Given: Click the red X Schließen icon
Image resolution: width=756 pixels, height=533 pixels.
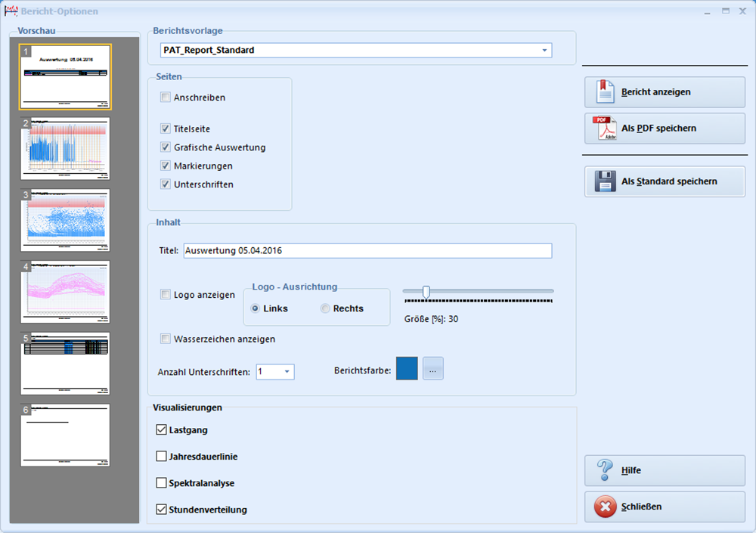Looking at the screenshot, I should [x=605, y=507].
